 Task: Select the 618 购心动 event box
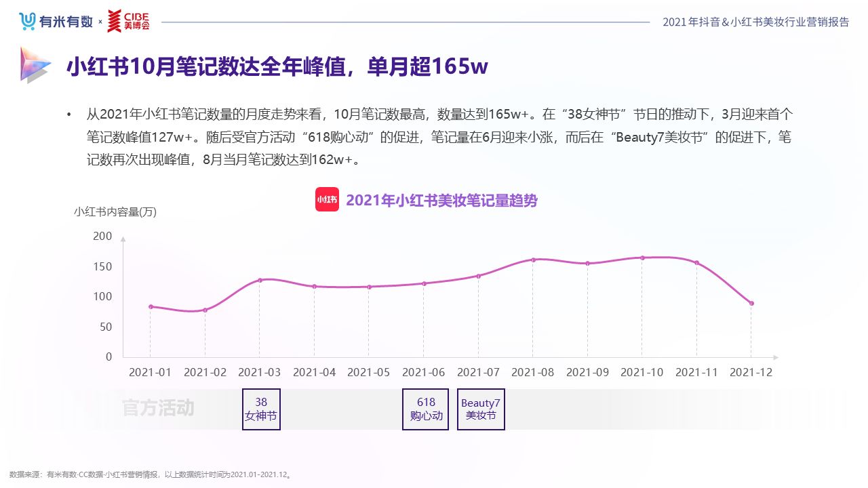click(x=425, y=409)
